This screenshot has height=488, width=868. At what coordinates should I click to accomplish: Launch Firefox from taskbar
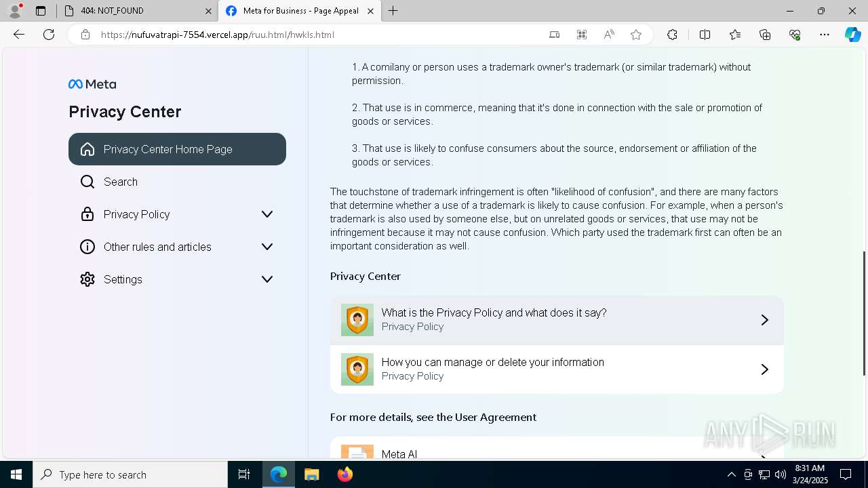345,474
